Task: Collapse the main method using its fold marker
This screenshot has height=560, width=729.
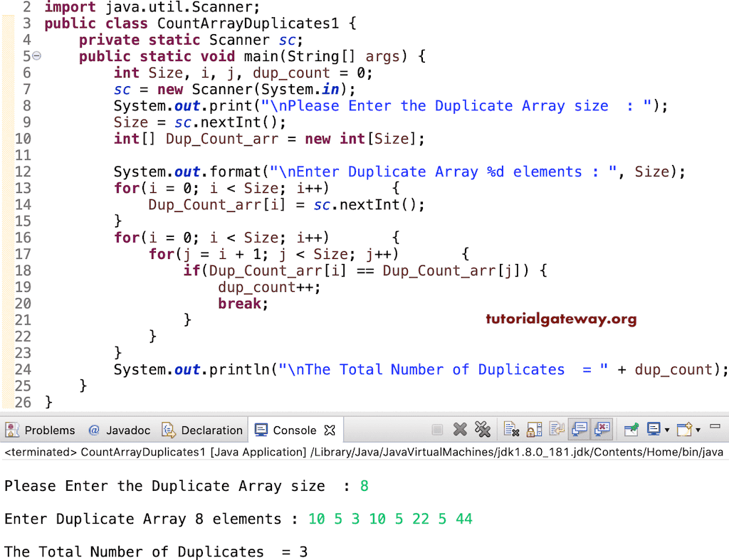Action: 38,56
